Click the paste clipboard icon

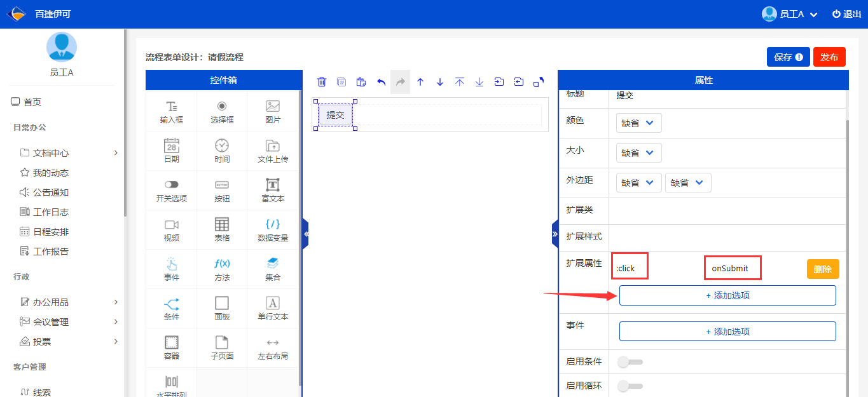[361, 82]
